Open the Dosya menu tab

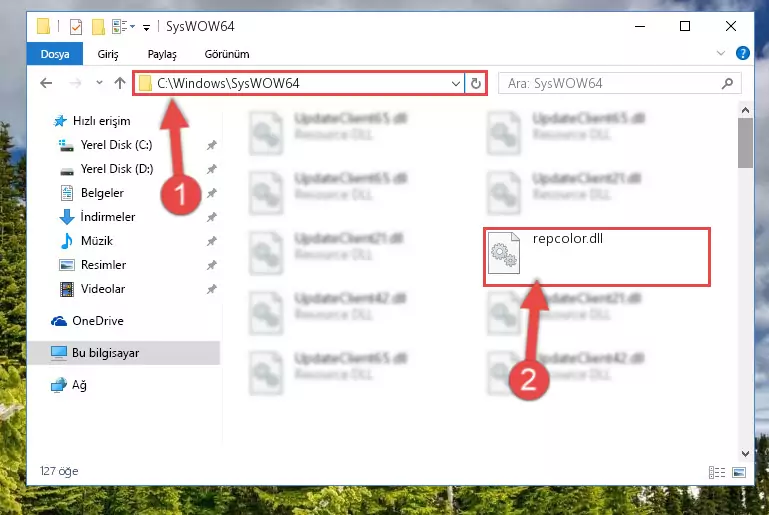click(x=55, y=54)
